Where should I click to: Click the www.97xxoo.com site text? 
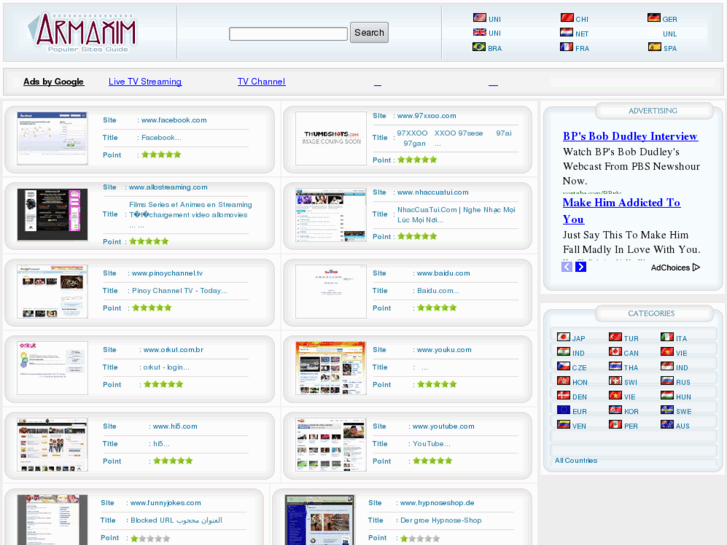427,116
